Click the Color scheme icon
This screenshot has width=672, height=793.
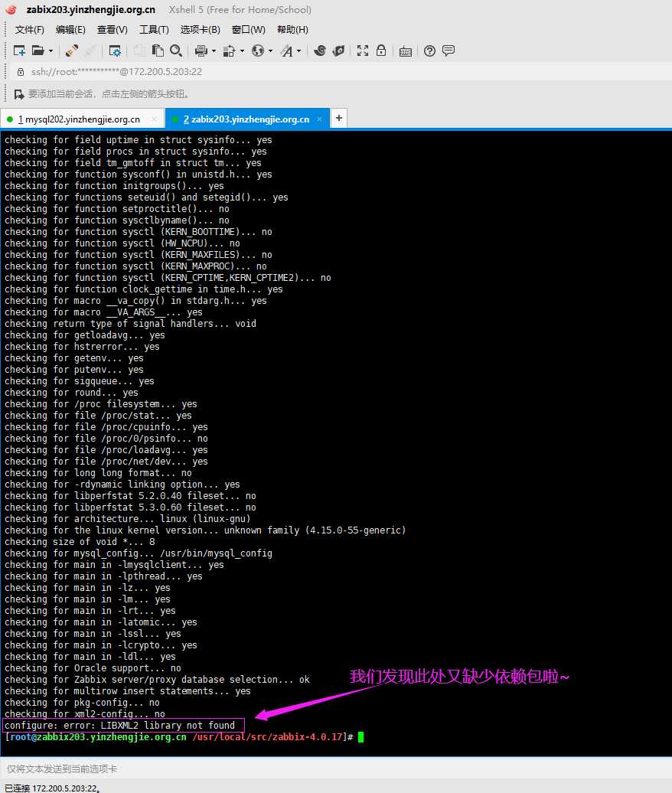pos(229,51)
